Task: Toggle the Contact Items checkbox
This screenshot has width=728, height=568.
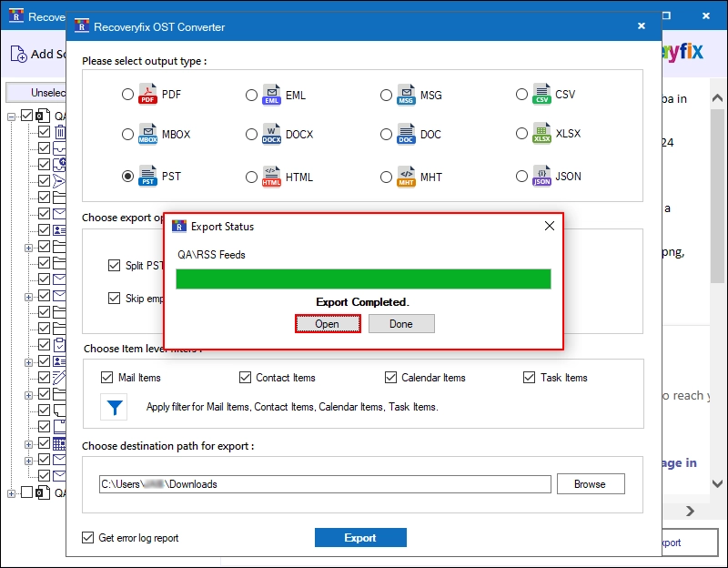Action: click(x=245, y=377)
